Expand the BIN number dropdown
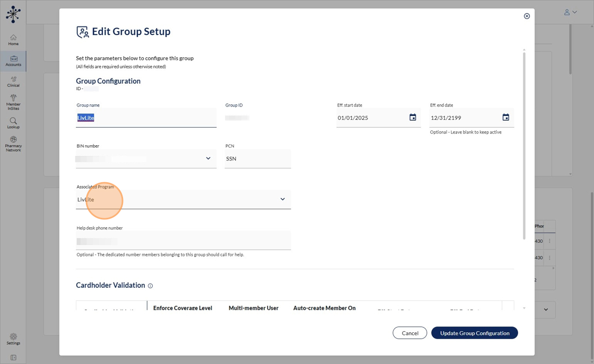This screenshot has width=594, height=364. tap(208, 158)
